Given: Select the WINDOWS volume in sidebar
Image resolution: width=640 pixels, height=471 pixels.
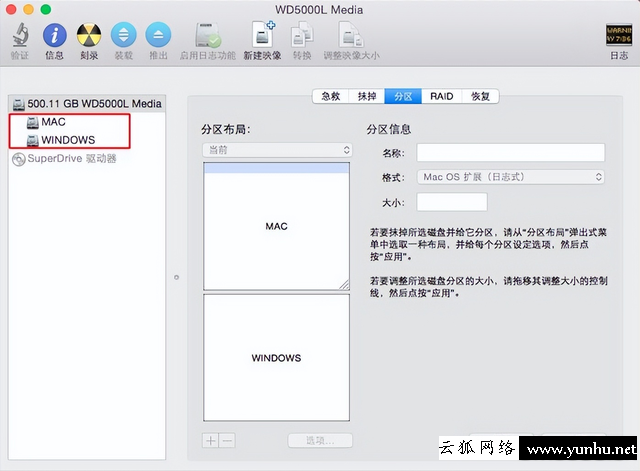Looking at the screenshot, I should tap(61, 140).
